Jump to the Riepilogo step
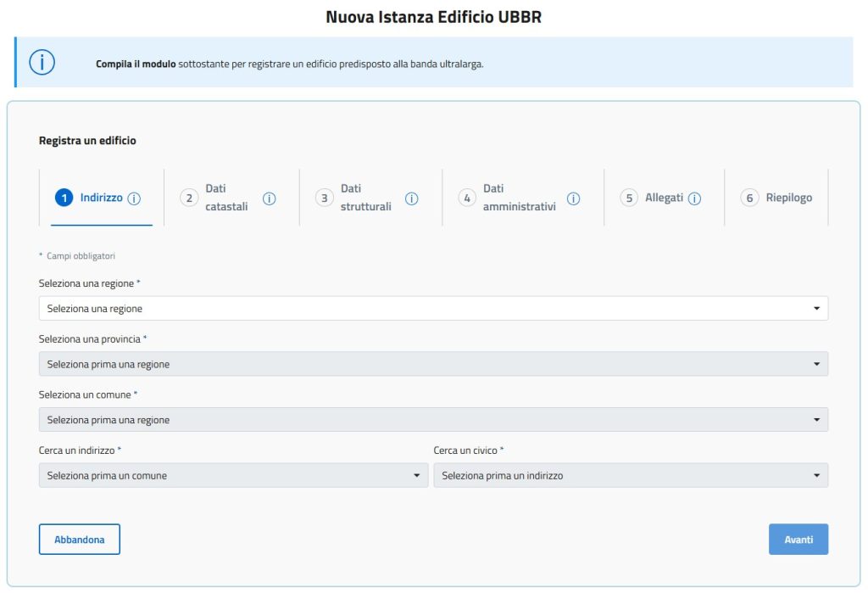The height and width of the screenshot is (593, 868). click(788, 198)
